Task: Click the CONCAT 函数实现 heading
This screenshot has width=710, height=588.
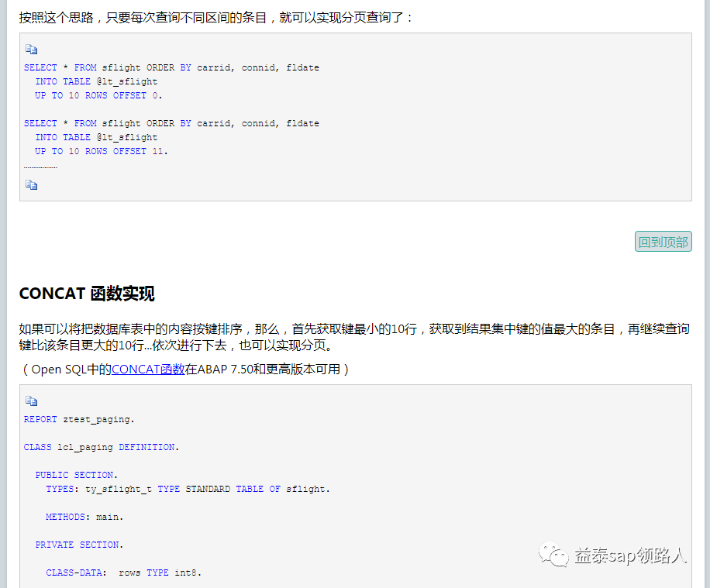Action: [x=87, y=294]
